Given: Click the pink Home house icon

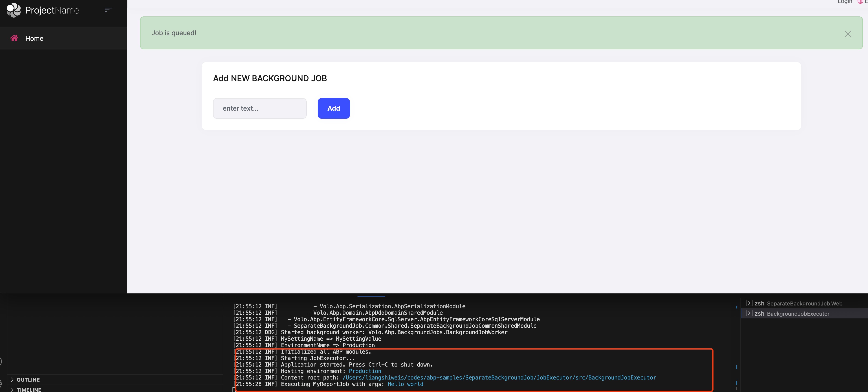Looking at the screenshot, I should tap(14, 38).
